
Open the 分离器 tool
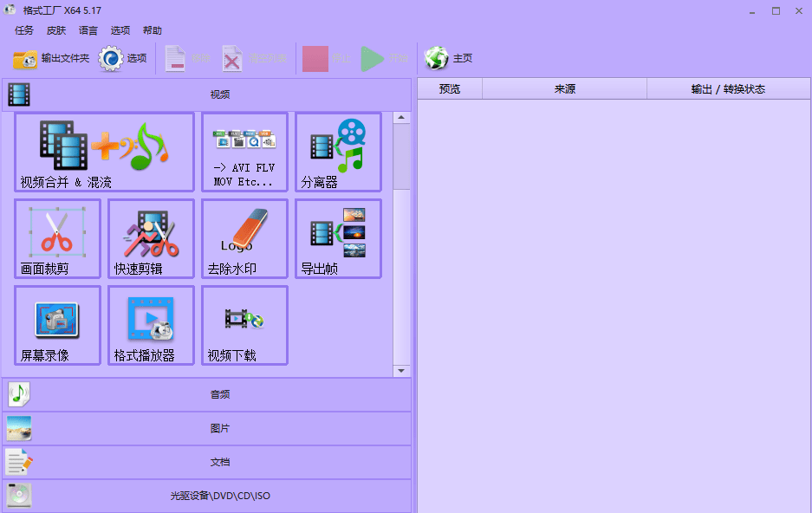pyautogui.click(x=338, y=152)
